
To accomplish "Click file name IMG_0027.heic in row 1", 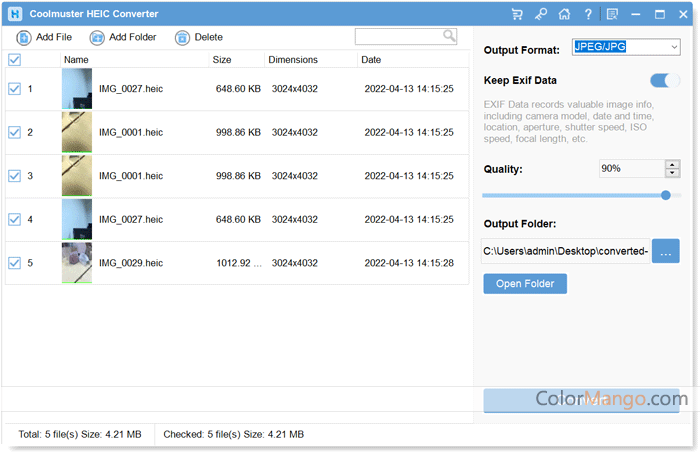I will (x=131, y=89).
